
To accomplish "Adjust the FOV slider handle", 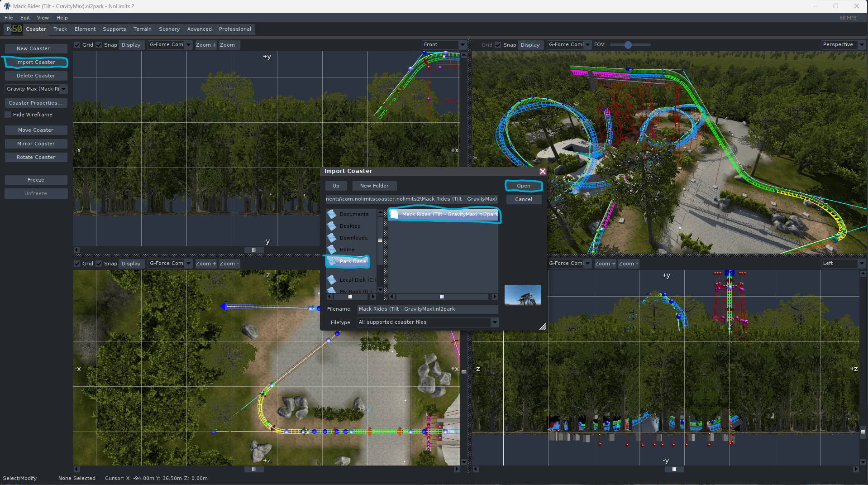I will 628,45.
